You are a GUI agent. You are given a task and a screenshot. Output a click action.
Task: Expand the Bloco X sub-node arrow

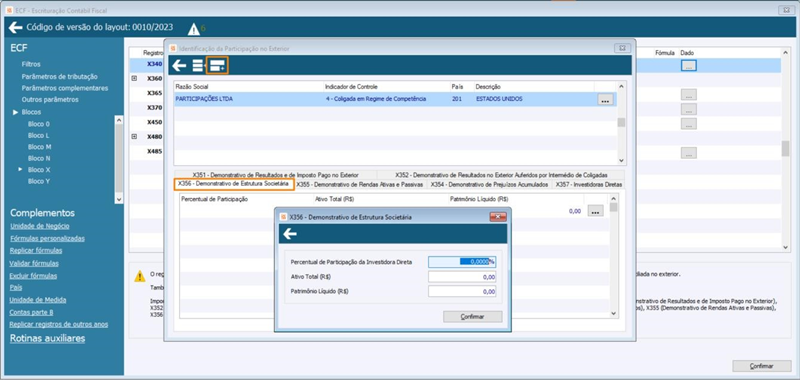(21, 169)
